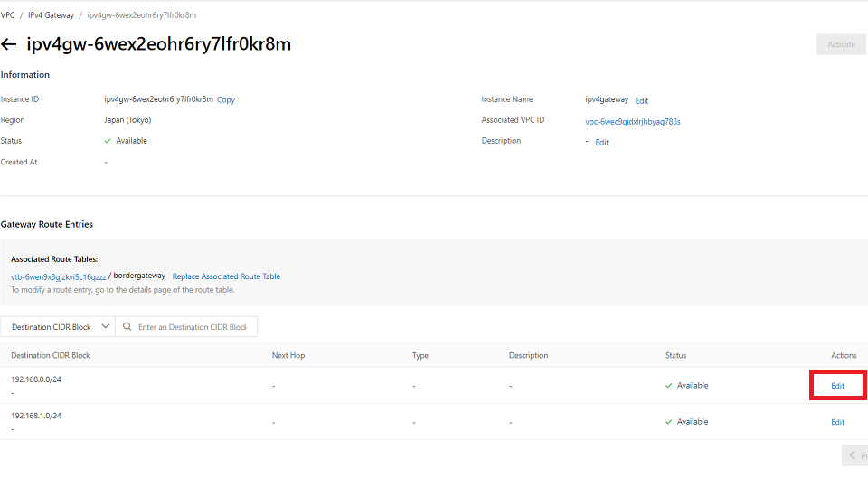Screen dimensions: 868x487
Task: Navigate to VPC in the breadcrumb
Action: click(7, 15)
